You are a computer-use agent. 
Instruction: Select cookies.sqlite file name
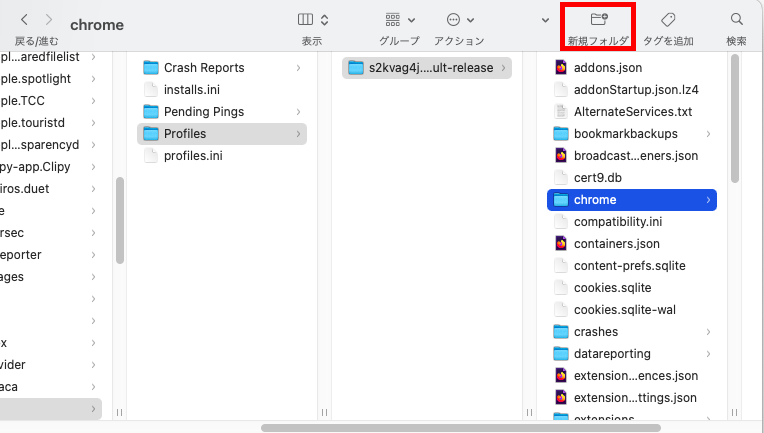(x=612, y=287)
